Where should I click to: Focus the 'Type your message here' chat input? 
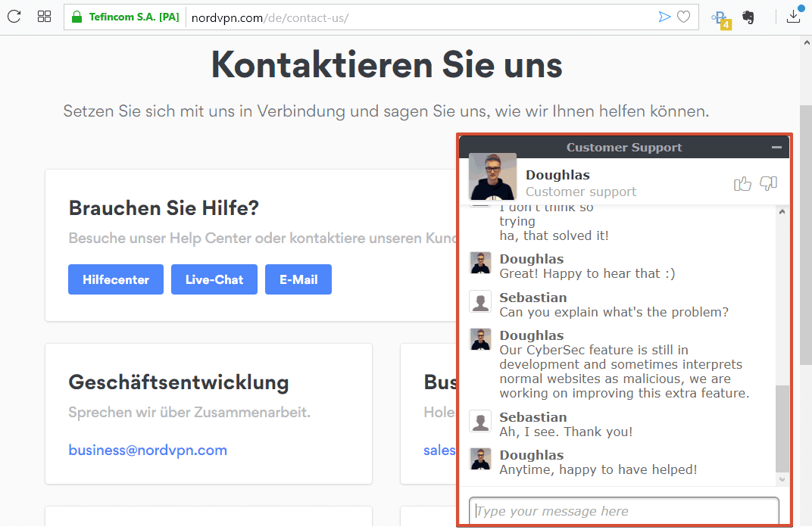[624, 511]
